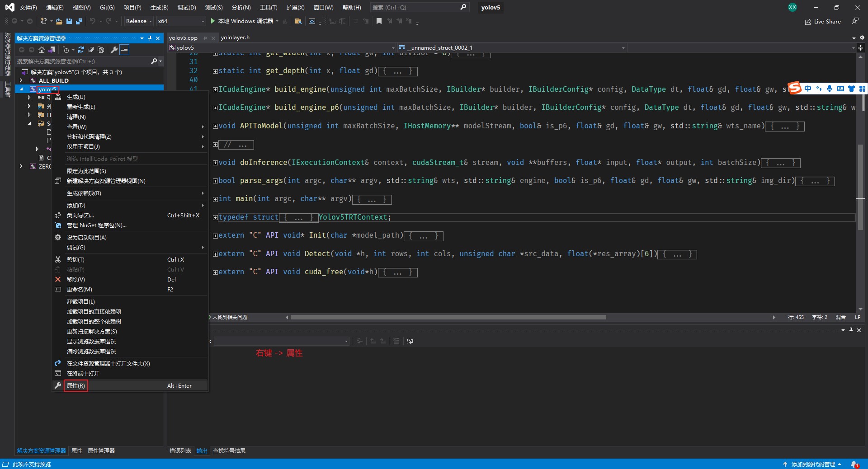Click the bookmark icon in the main toolbar
868x469 pixels.
[379, 21]
